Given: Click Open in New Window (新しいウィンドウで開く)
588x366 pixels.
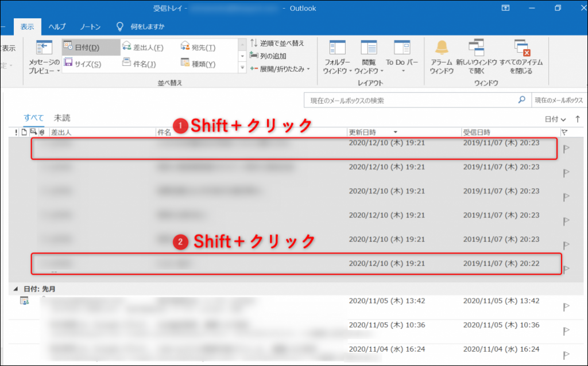Looking at the screenshot, I should (x=476, y=57).
